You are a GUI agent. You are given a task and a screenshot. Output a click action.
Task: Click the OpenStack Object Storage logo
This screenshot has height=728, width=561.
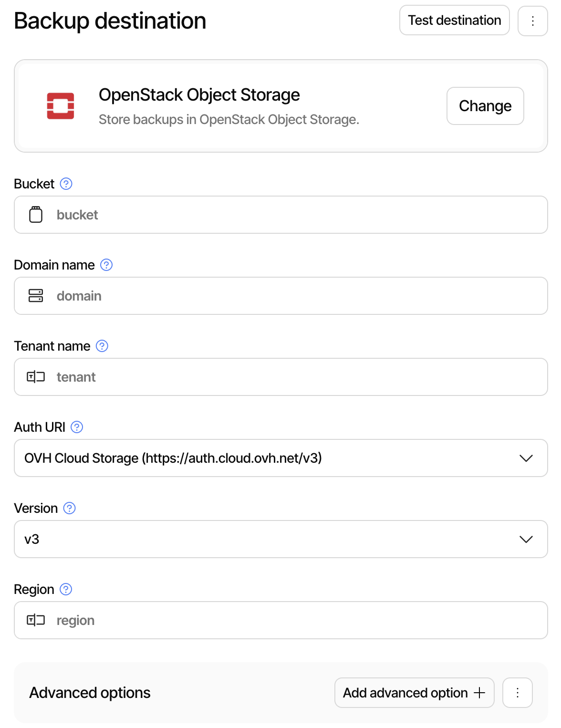pyautogui.click(x=61, y=105)
